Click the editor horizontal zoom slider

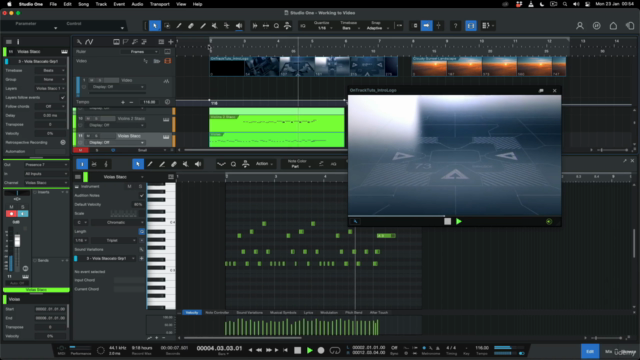click(608, 338)
